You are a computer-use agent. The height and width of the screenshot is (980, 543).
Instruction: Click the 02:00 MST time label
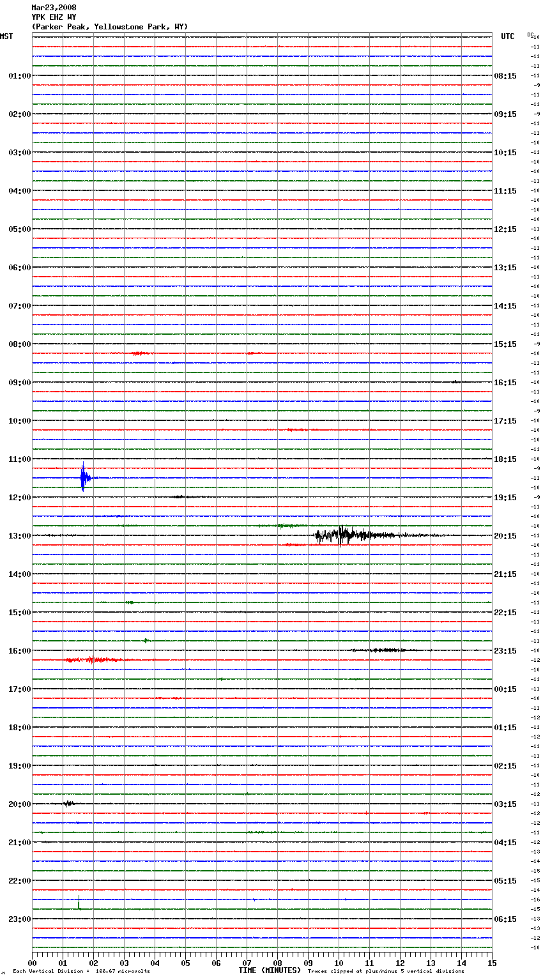20,114
